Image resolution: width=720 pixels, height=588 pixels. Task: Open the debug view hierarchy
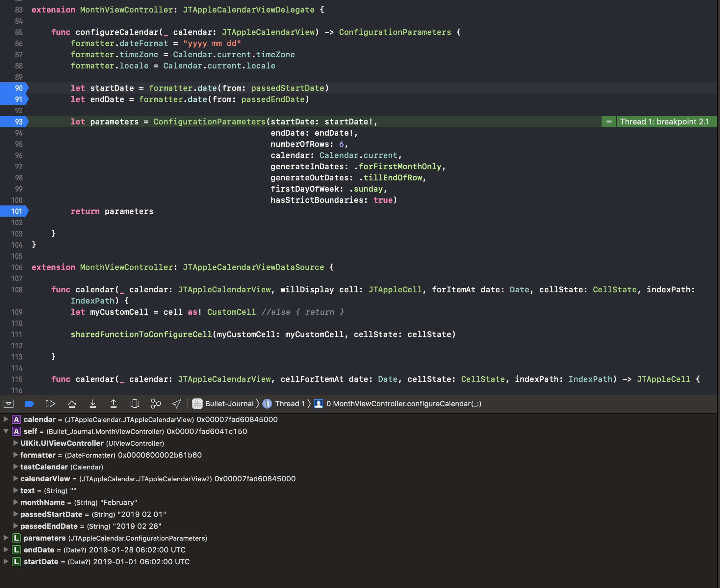[x=135, y=403]
